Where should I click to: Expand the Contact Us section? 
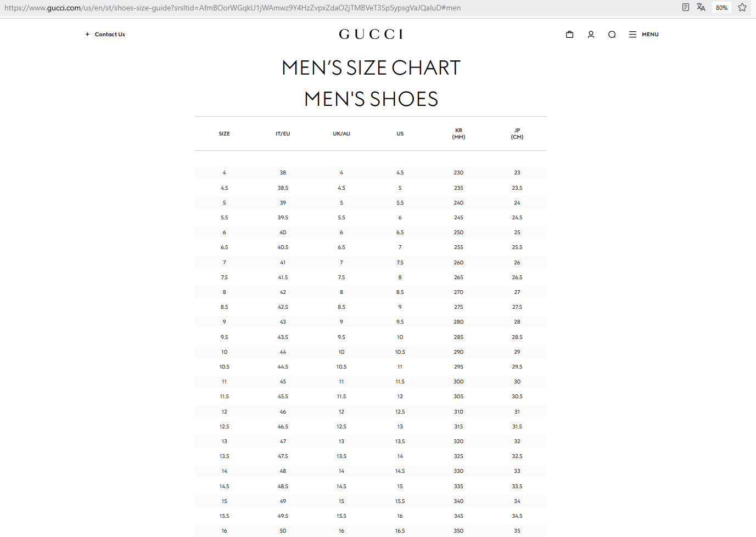coord(105,34)
